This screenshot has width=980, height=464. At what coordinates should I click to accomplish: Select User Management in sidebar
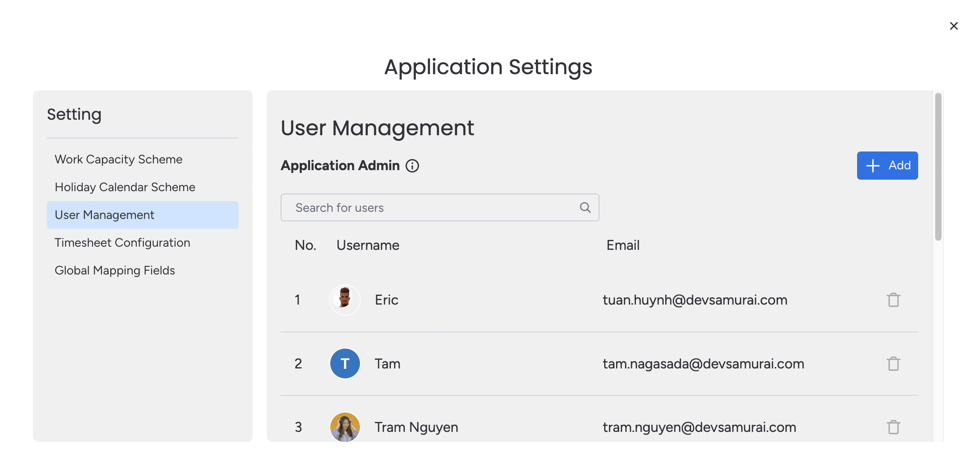(104, 215)
